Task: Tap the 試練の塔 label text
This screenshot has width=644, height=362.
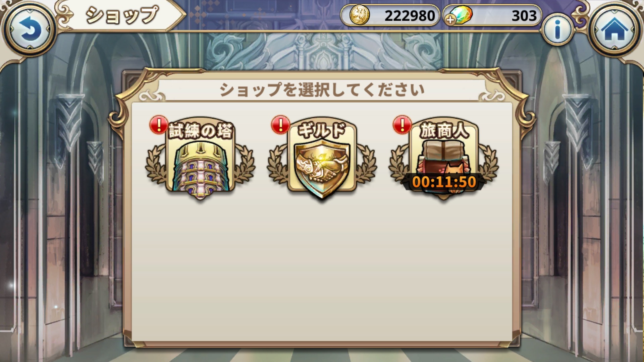Action: (x=200, y=131)
